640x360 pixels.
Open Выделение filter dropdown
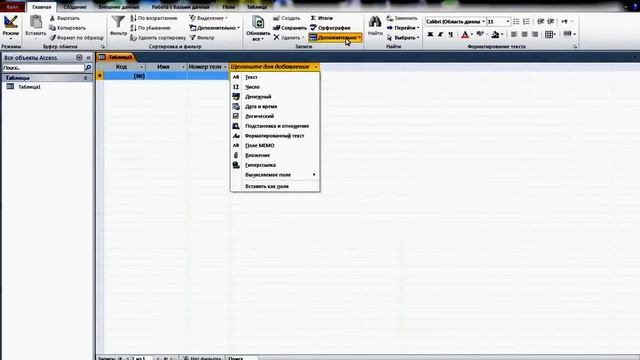[209, 18]
